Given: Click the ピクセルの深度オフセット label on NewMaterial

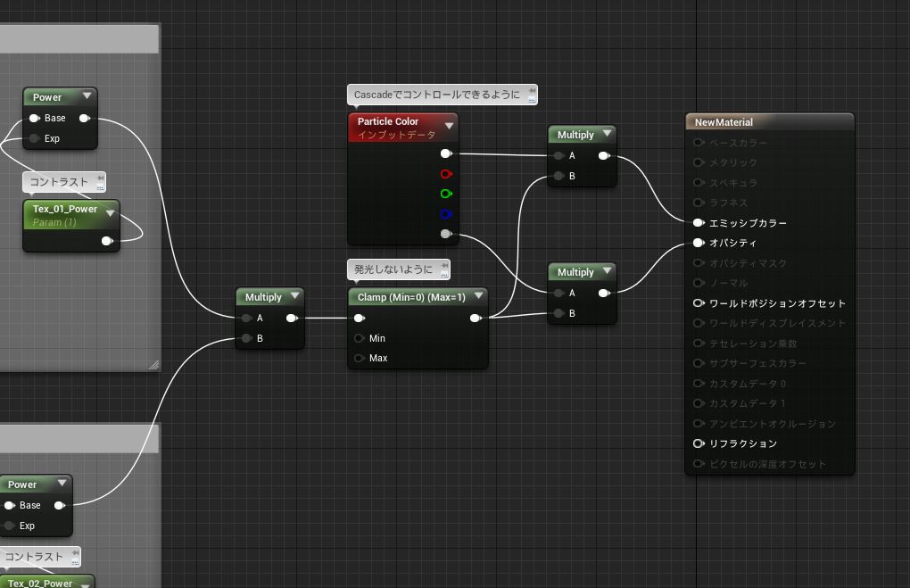Looking at the screenshot, I should (767, 464).
